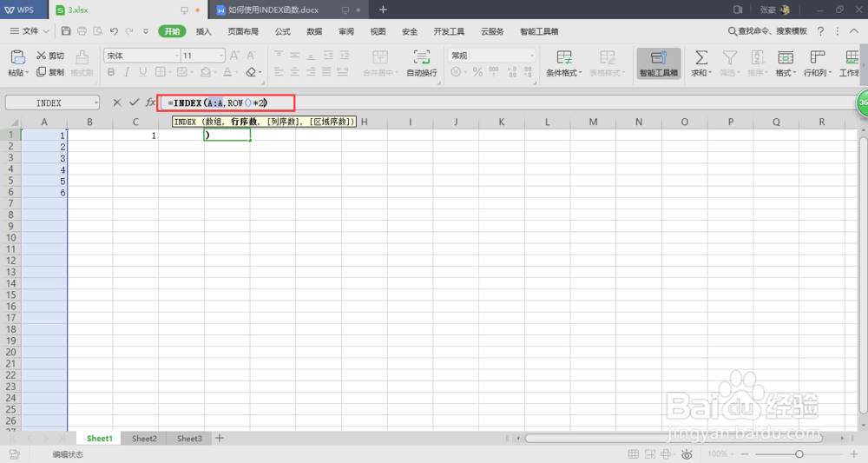The height and width of the screenshot is (463, 868).
Task: Toggle Wrap Text (自动换行)
Action: (x=422, y=63)
